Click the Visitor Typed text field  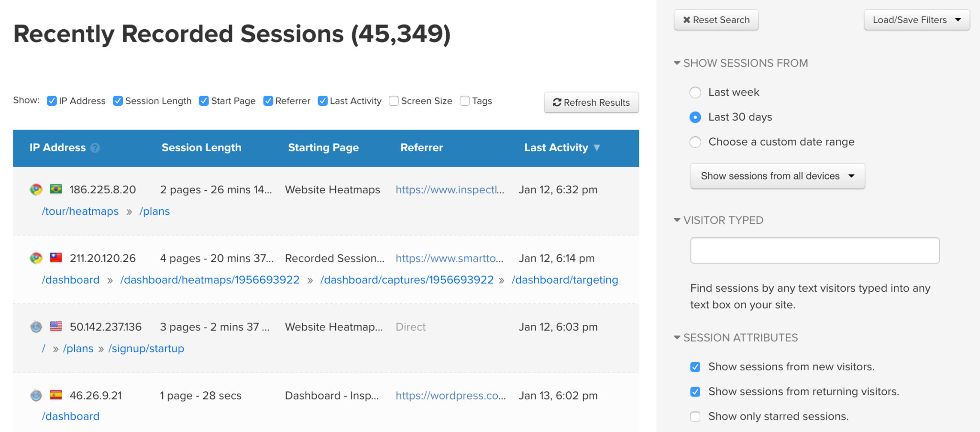pyautogui.click(x=815, y=250)
